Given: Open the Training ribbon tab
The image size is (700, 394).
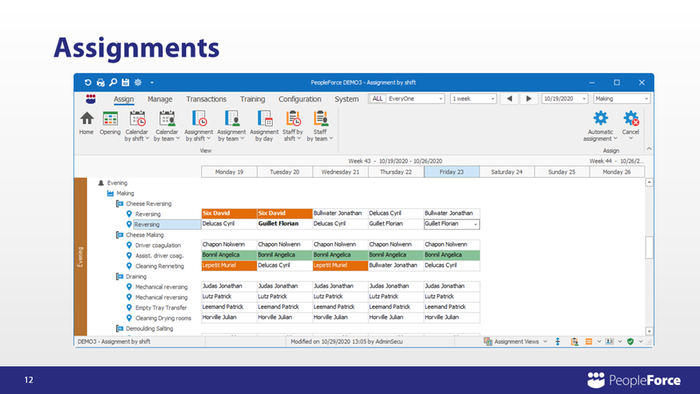Looking at the screenshot, I should tap(253, 99).
